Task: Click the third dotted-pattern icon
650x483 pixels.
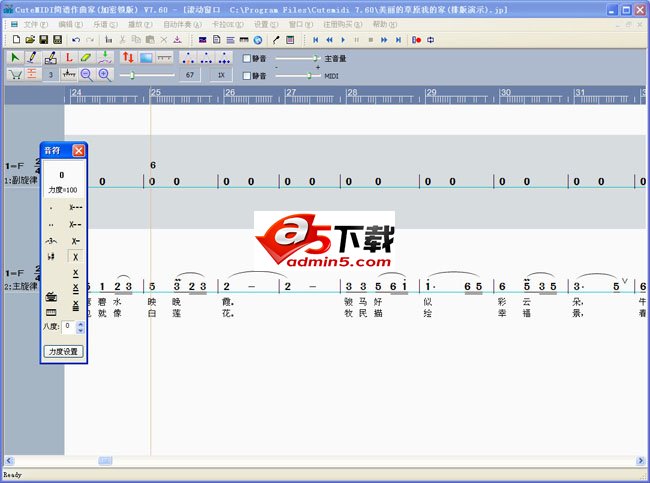Action: 224,58
